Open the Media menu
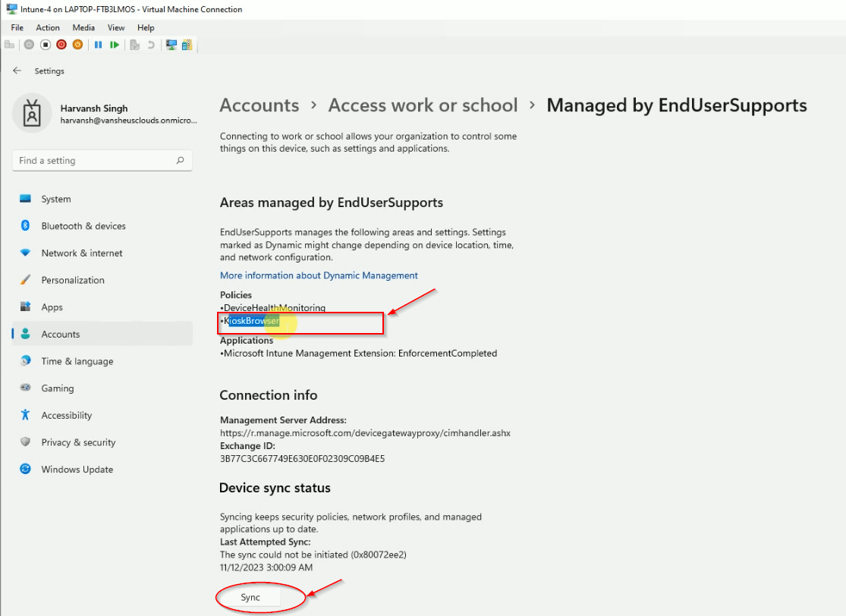The width and height of the screenshot is (846, 616). 83,27
